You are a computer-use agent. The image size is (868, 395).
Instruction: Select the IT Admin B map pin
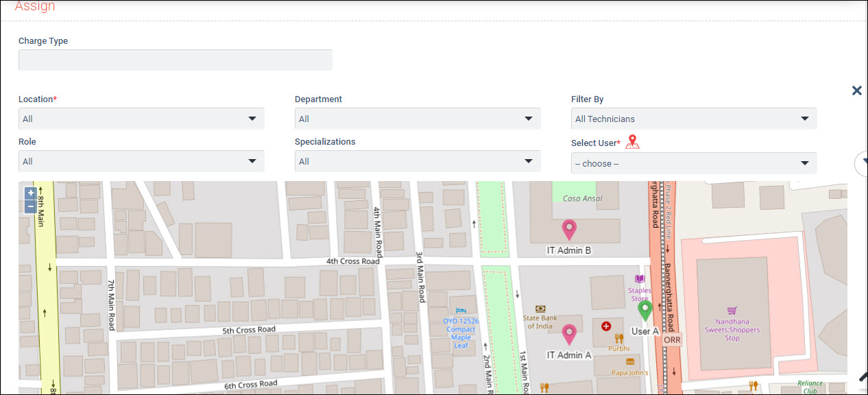pos(568,230)
